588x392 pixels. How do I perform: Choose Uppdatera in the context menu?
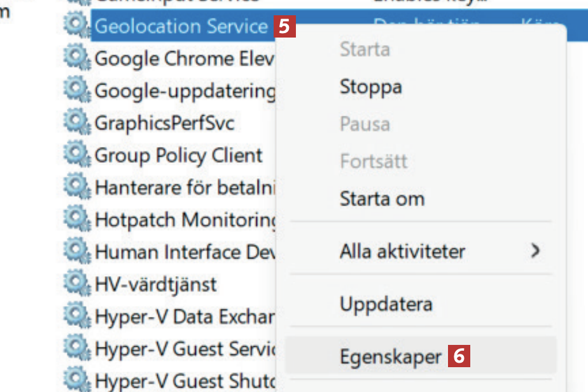click(x=386, y=304)
